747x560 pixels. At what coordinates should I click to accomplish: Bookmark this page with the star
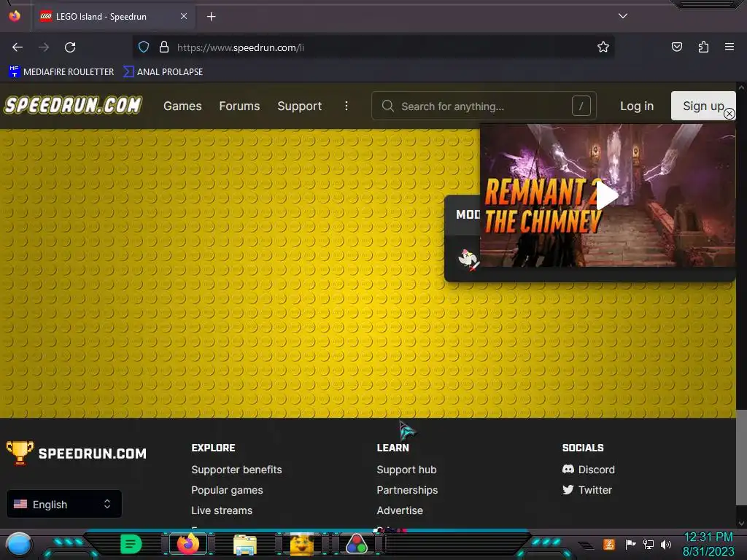coord(603,47)
